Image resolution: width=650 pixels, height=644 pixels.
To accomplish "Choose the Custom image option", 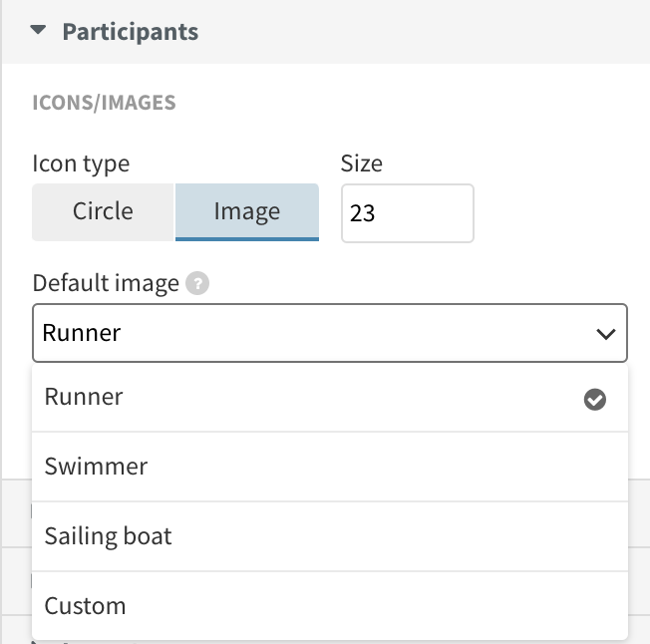I will pyautogui.click(x=330, y=606).
